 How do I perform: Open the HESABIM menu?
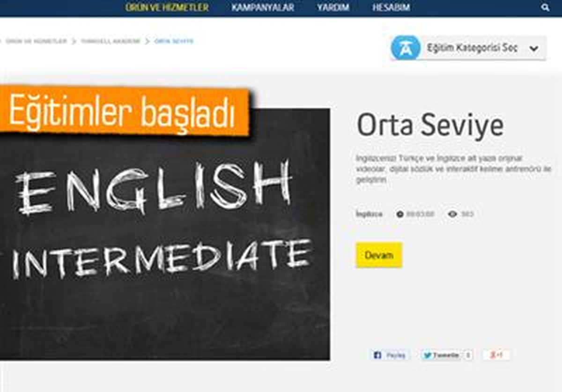391,7
